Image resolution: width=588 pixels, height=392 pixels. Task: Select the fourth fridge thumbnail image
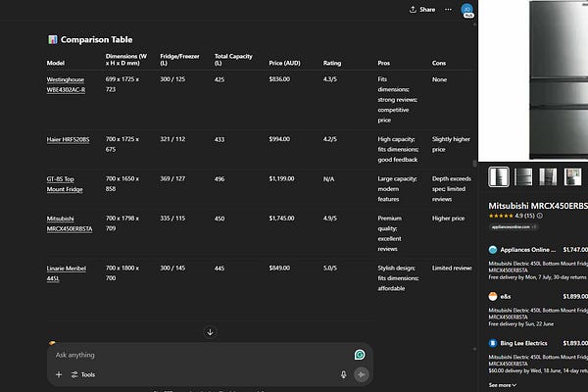572,176
